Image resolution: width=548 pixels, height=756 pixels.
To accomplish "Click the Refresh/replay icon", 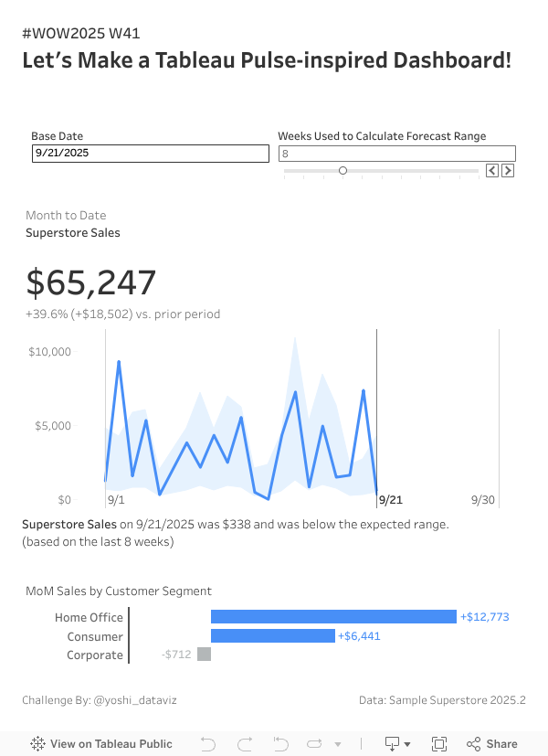I will (x=316, y=744).
